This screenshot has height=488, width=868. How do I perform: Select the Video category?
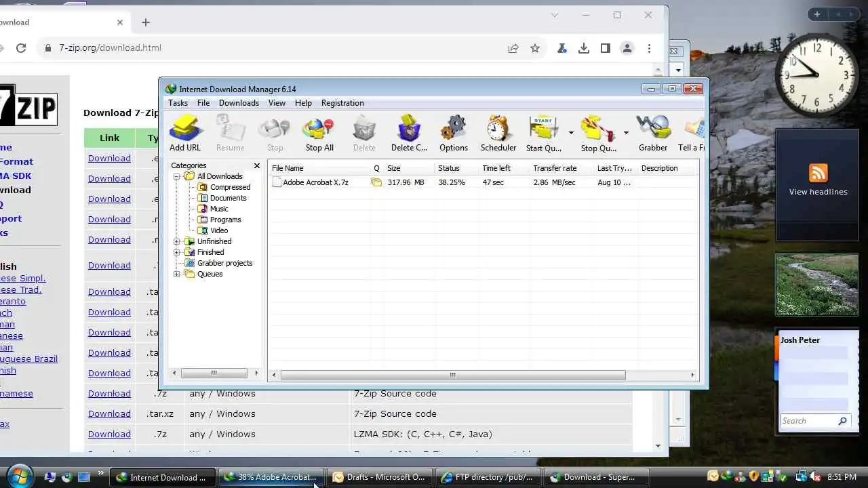point(219,230)
